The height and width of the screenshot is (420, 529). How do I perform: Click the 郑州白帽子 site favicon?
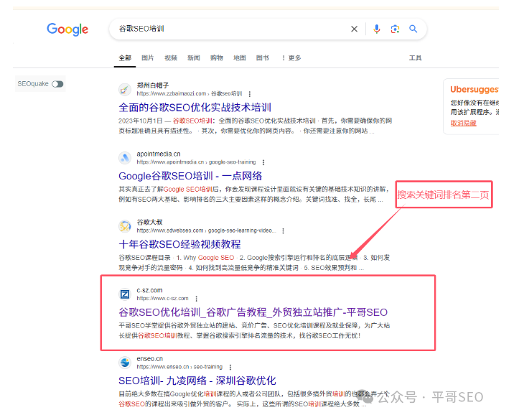pyautogui.click(x=125, y=90)
